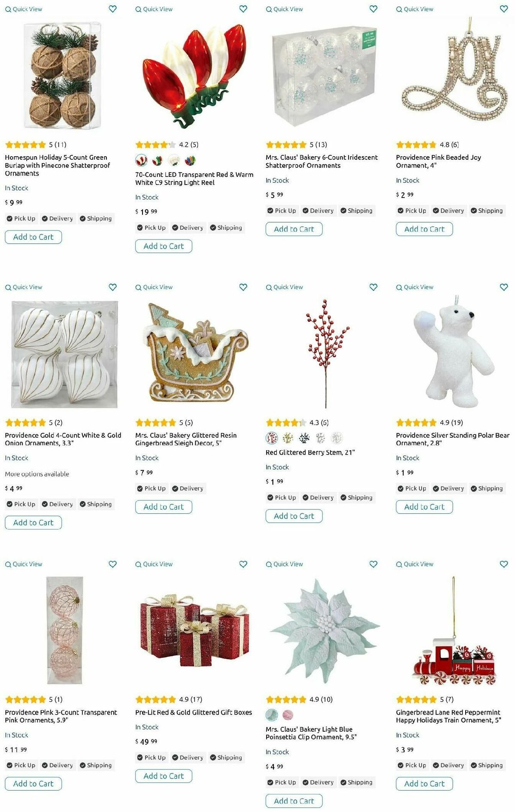Favorite the Homespun Holiday Burlap Ornaments with heart

point(112,9)
